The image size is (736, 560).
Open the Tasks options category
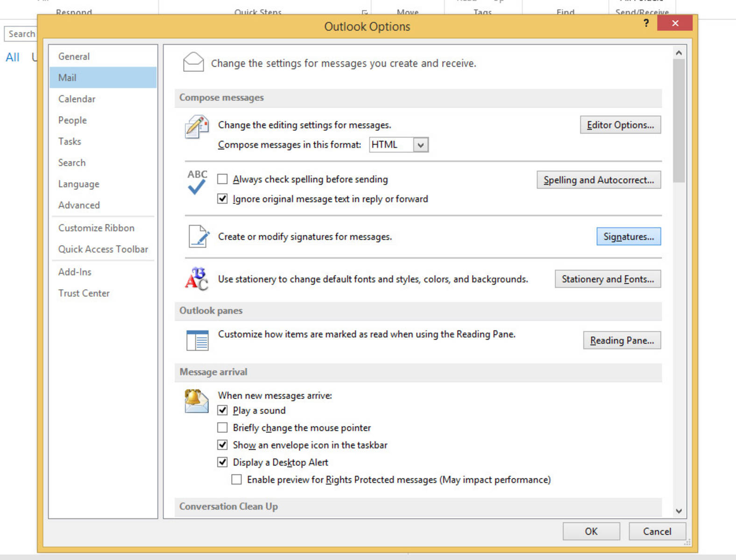click(103, 141)
